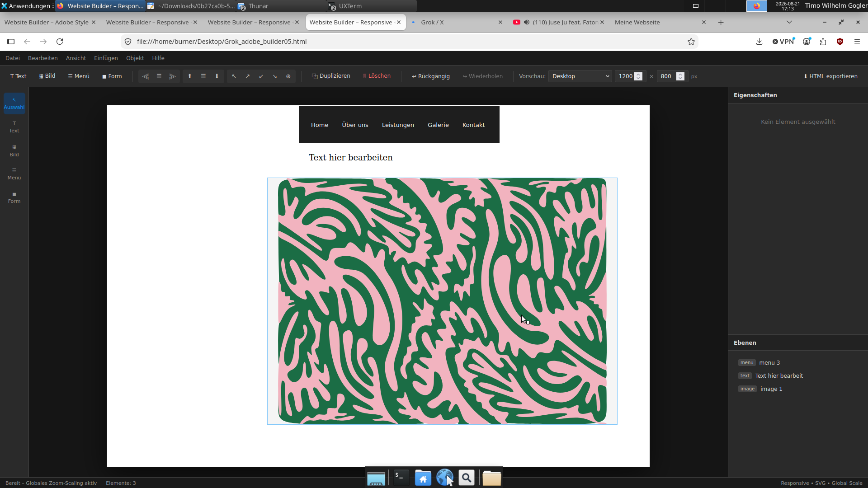Screen dimensions: 868x488
Task: Show site information shield in address bar
Action: click(128, 42)
